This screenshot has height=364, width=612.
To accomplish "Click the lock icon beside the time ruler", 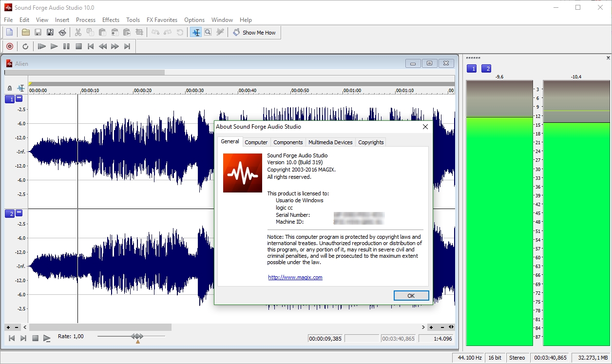I will coord(10,88).
